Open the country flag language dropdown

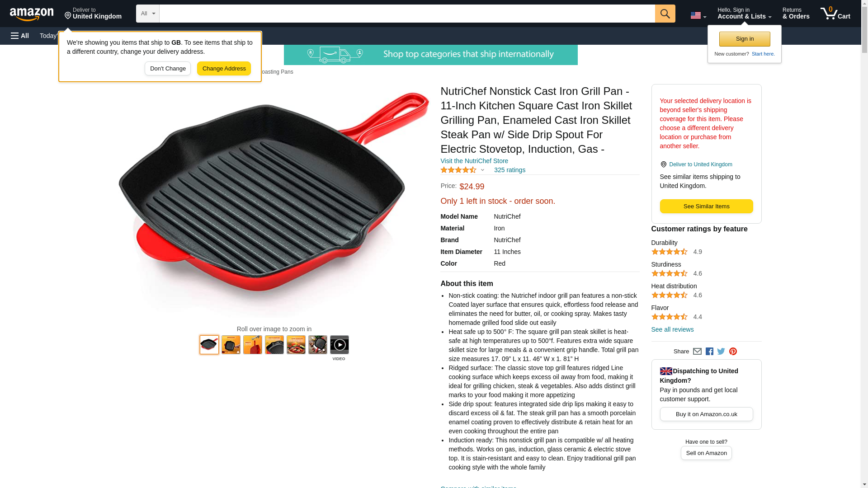click(x=698, y=15)
